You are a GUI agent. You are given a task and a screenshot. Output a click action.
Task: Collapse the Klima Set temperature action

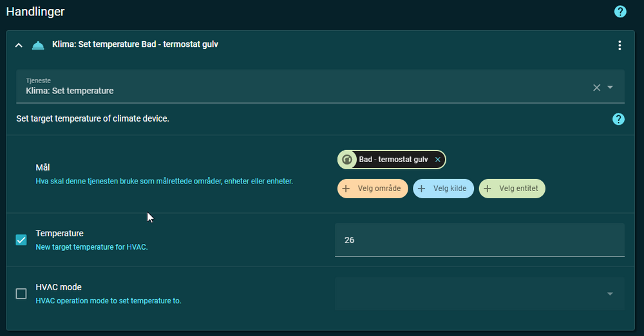(x=19, y=45)
